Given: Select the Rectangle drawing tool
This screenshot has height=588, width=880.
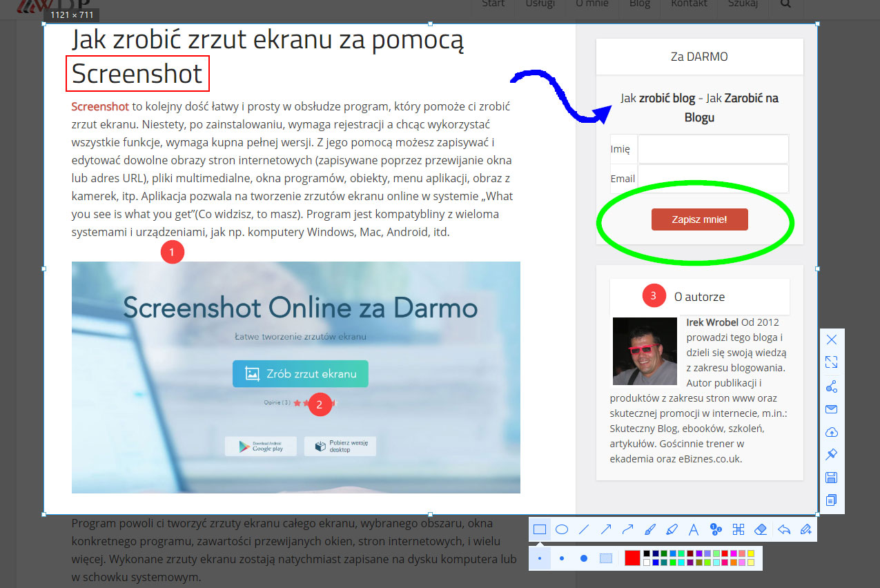Looking at the screenshot, I should [x=540, y=529].
